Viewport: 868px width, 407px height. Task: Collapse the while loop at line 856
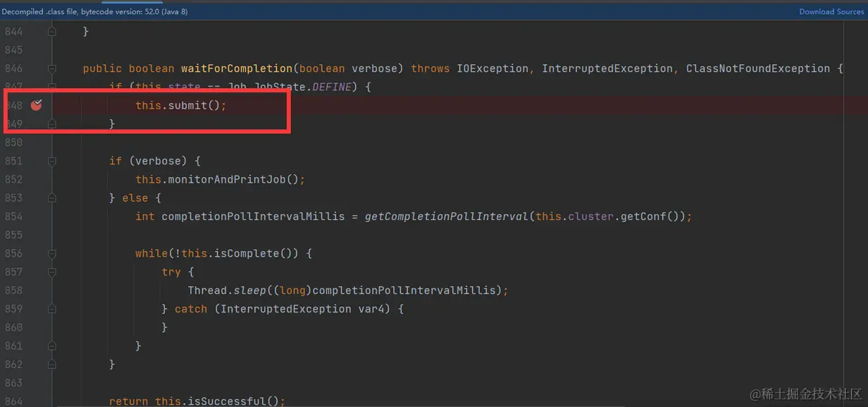pyautogui.click(x=52, y=253)
